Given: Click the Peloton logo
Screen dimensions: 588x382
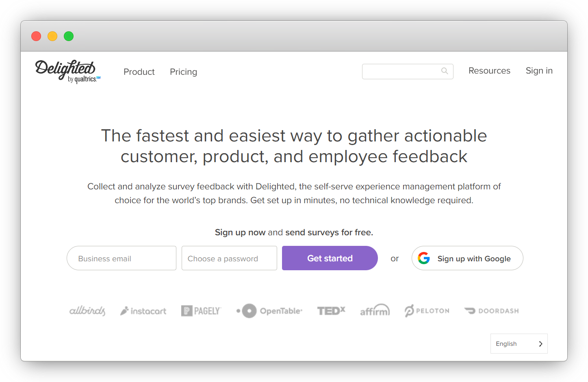Looking at the screenshot, I should (x=427, y=311).
